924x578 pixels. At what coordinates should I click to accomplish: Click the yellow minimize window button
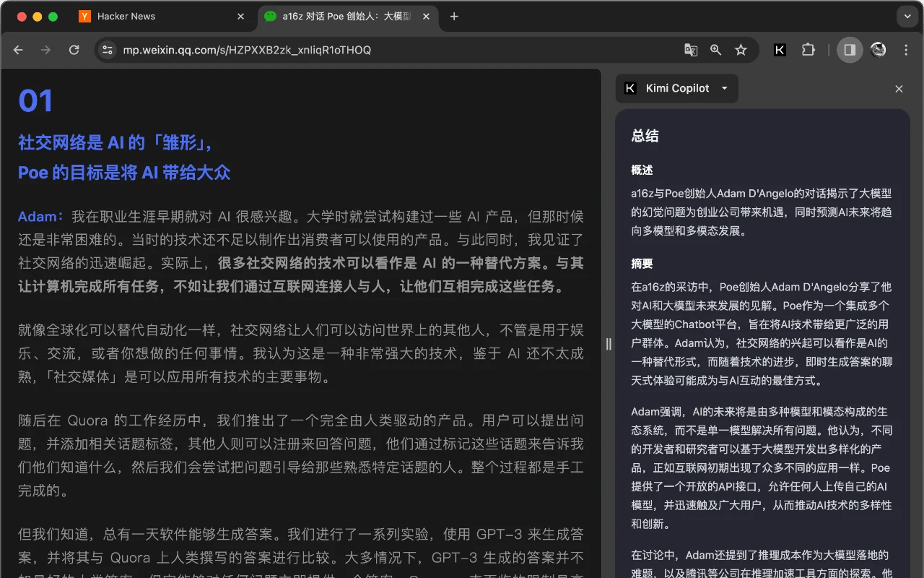pos(37,16)
